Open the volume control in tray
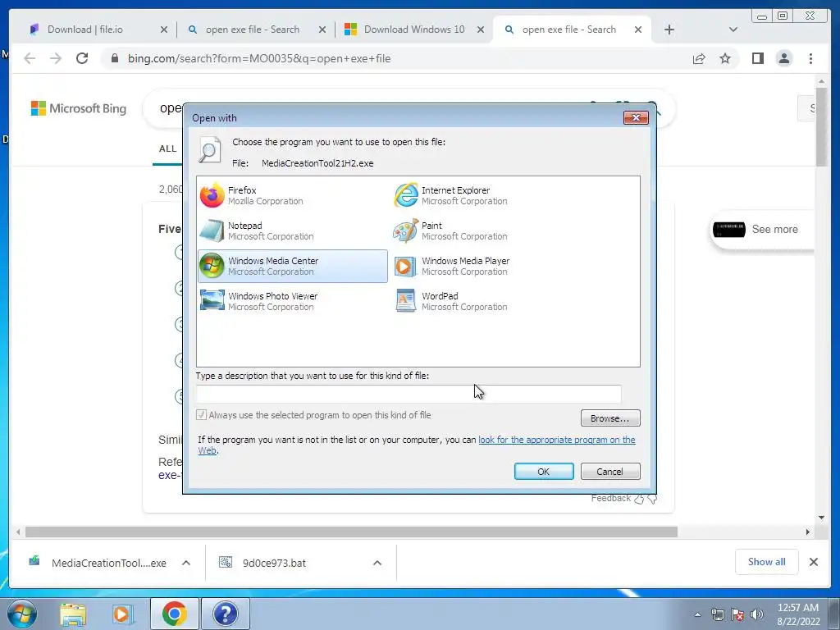 point(756,614)
